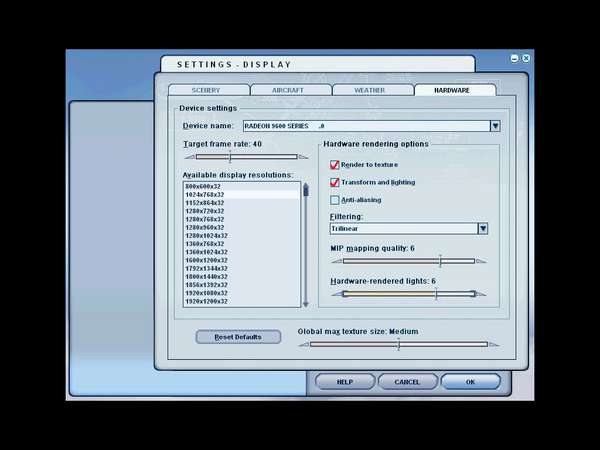Select resolution 1360x1024x32

pos(242,252)
